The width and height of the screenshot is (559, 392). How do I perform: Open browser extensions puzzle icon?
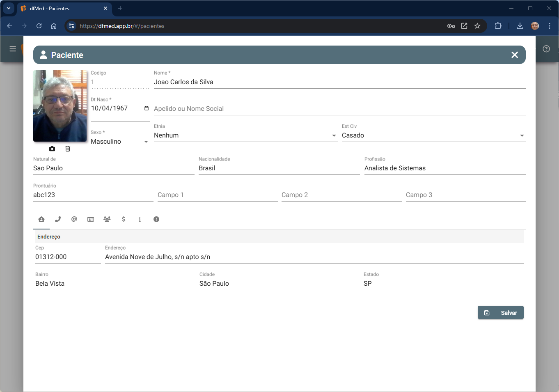tap(498, 26)
